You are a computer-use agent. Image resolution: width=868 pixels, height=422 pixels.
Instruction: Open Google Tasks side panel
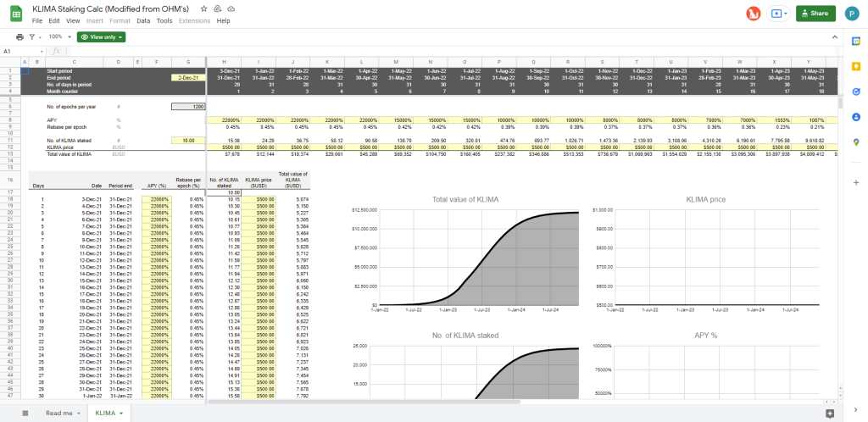(x=856, y=92)
